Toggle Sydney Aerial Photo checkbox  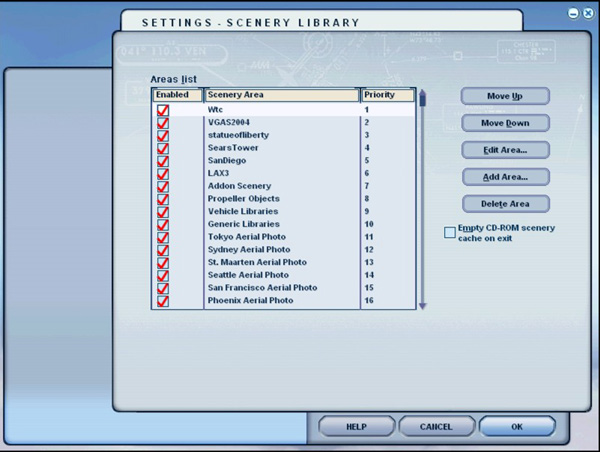pyautogui.click(x=163, y=250)
